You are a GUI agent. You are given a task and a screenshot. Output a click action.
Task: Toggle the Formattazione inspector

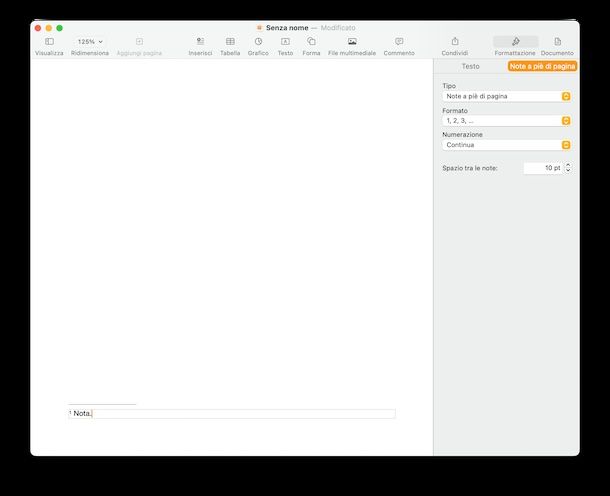coord(516,41)
